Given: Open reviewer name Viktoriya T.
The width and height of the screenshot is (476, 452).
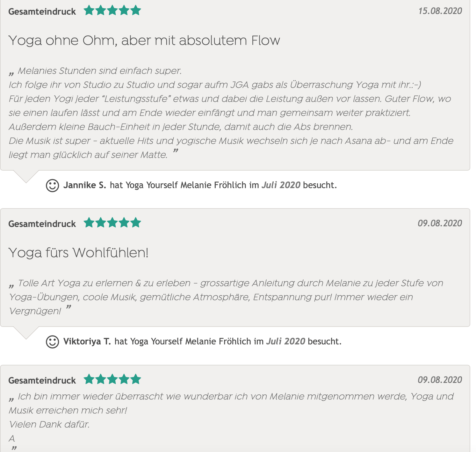Looking at the screenshot, I should [87, 341].
